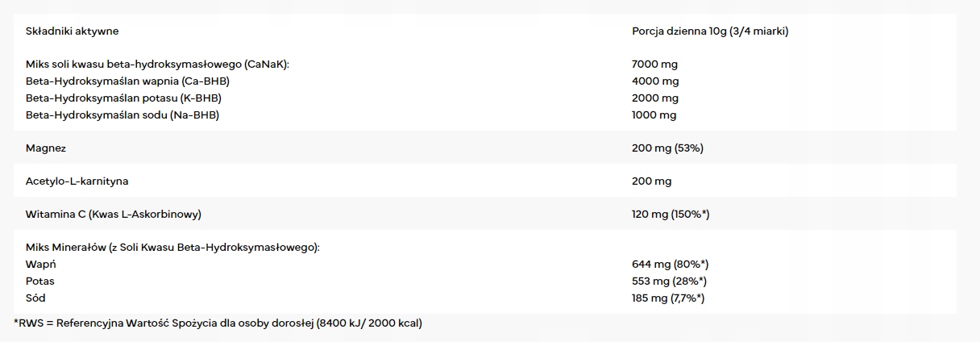Click the 1000 mg value

(654, 115)
